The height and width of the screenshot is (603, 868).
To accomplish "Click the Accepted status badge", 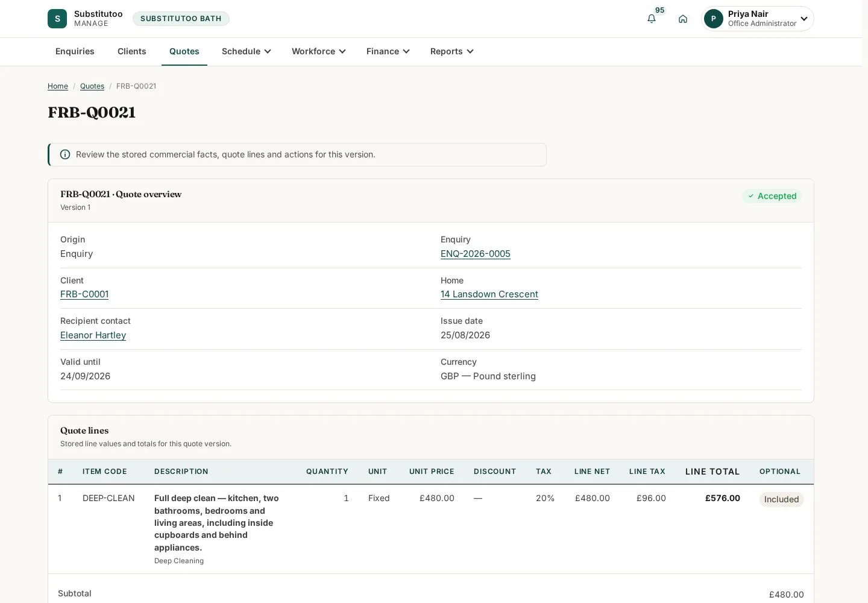I will pos(772,196).
